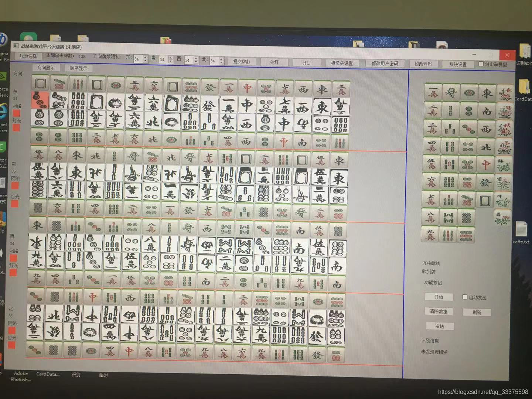Pick the 菊 flower tile at palette bottom
The width and height of the screenshot is (532, 399).
(502, 218)
